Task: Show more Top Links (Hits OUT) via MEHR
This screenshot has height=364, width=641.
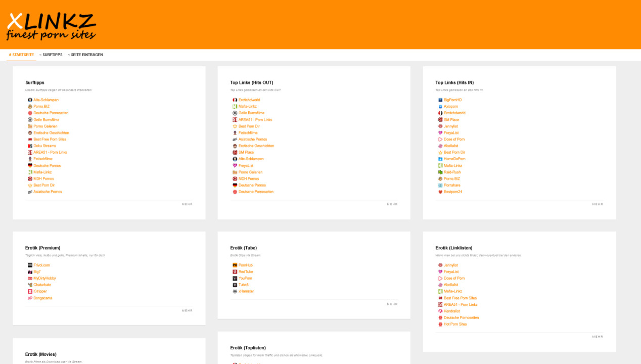Action: pyautogui.click(x=392, y=204)
